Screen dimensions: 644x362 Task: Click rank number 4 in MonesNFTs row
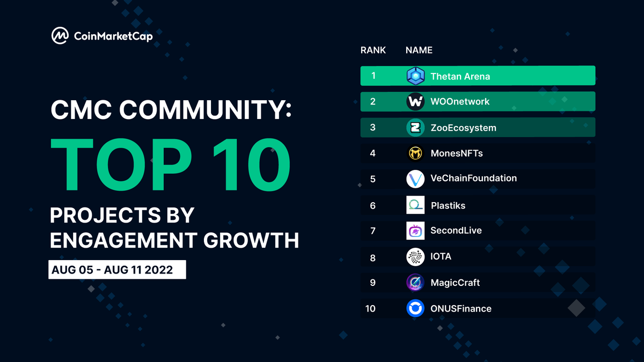coord(373,153)
